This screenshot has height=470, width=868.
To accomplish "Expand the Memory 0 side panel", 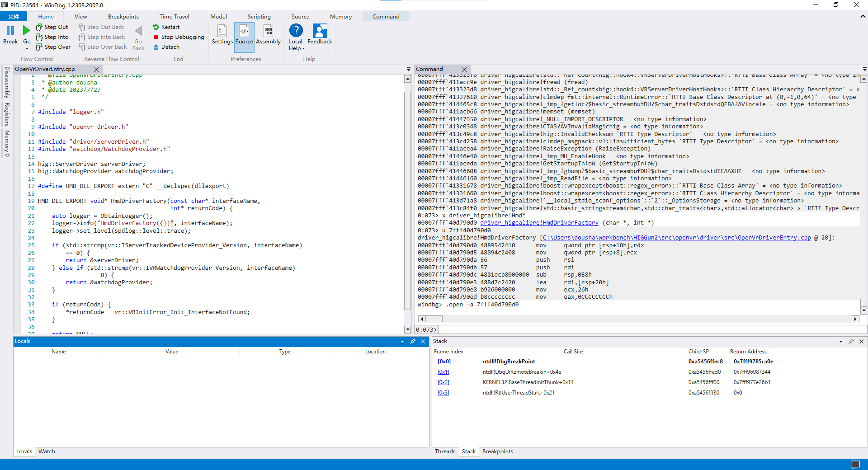I will (7, 144).
